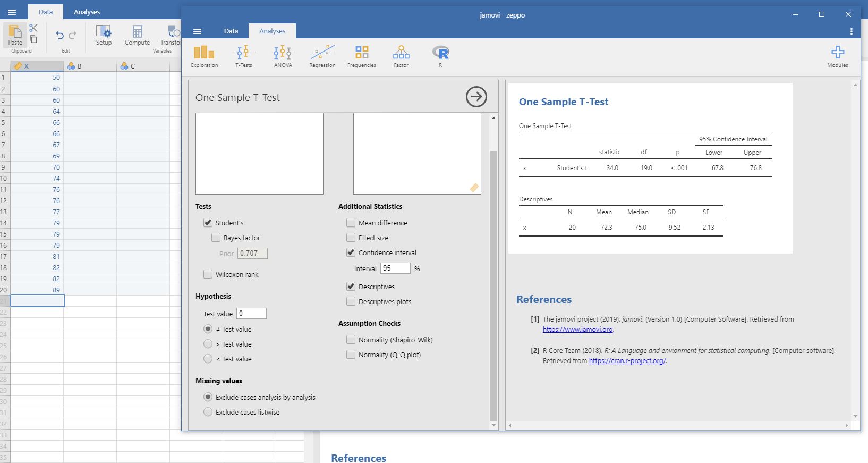Enable Normality (Shapiro-Wilk) checkbox
Image resolution: width=868 pixels, height=463 pixels.
click(351, 340)
